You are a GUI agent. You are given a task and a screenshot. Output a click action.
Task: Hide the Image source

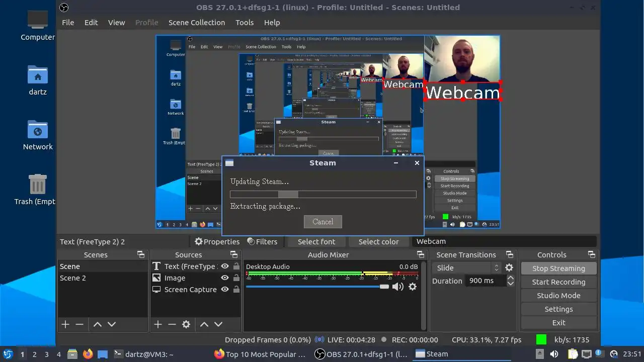coord(225,278)
